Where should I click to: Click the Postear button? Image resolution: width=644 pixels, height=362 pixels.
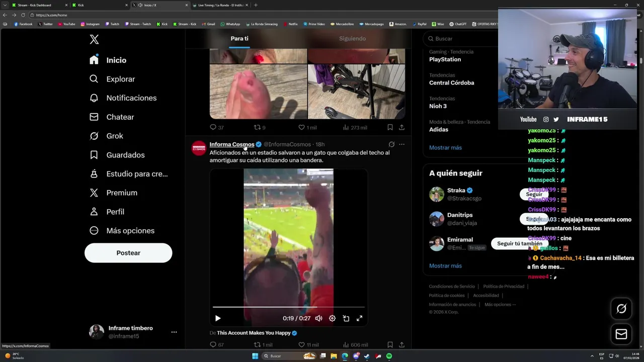pyautogui.click(x=128, y=253)
